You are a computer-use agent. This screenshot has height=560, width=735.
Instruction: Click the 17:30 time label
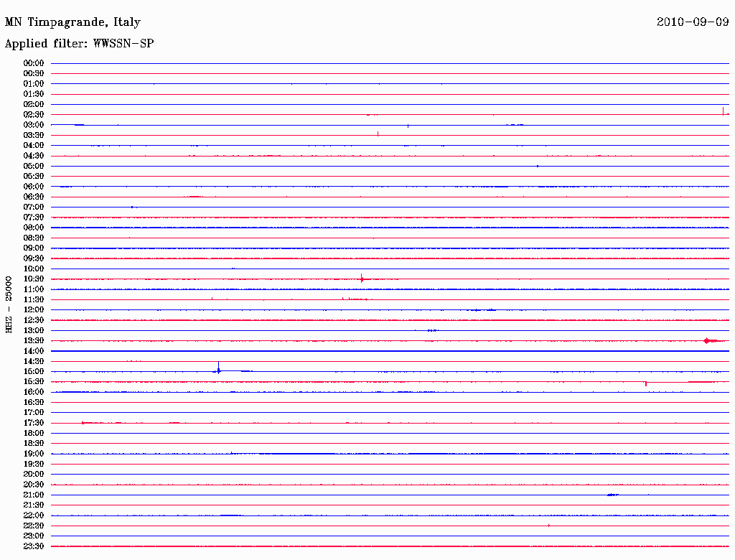tap(34, 423)
